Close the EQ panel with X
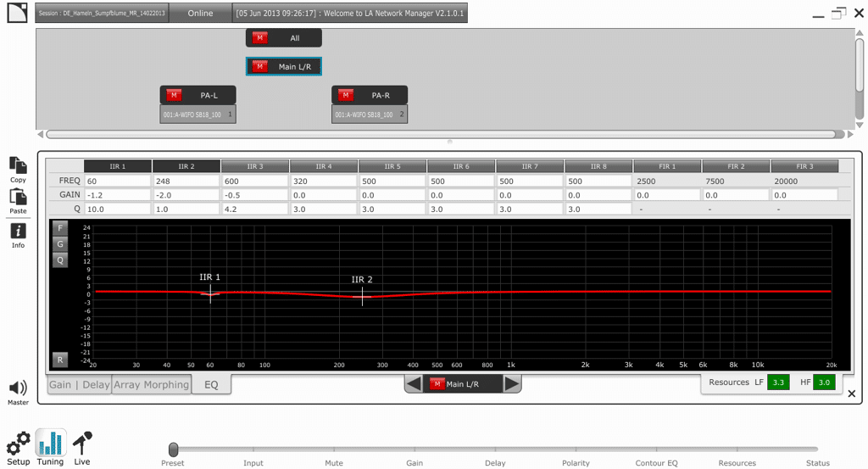Screen dimensions: 868x469 tap(852, 394)
